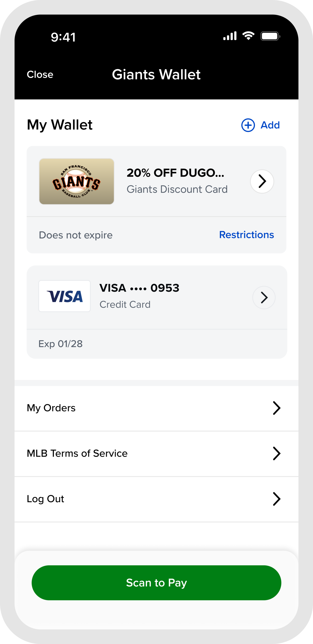The image size is (313, 644).
Task: Close the Giants Wallet screen
Action: 40,74
